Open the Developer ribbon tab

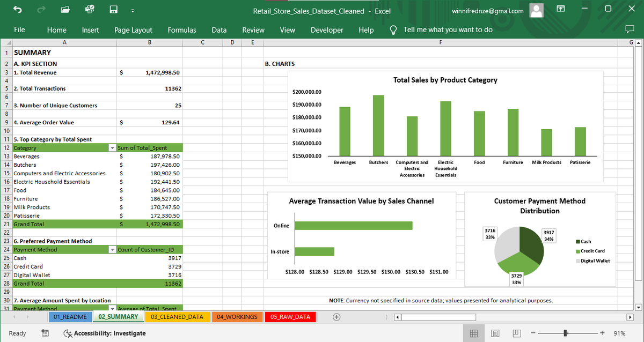pos(327,30)
